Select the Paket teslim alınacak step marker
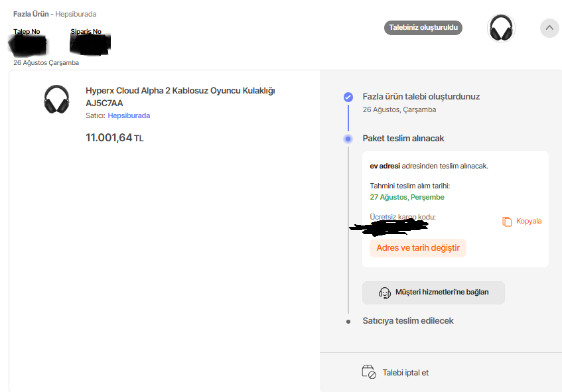Viewport: 562px width, 392px height. pyautogui.click(x=348, y=139)
